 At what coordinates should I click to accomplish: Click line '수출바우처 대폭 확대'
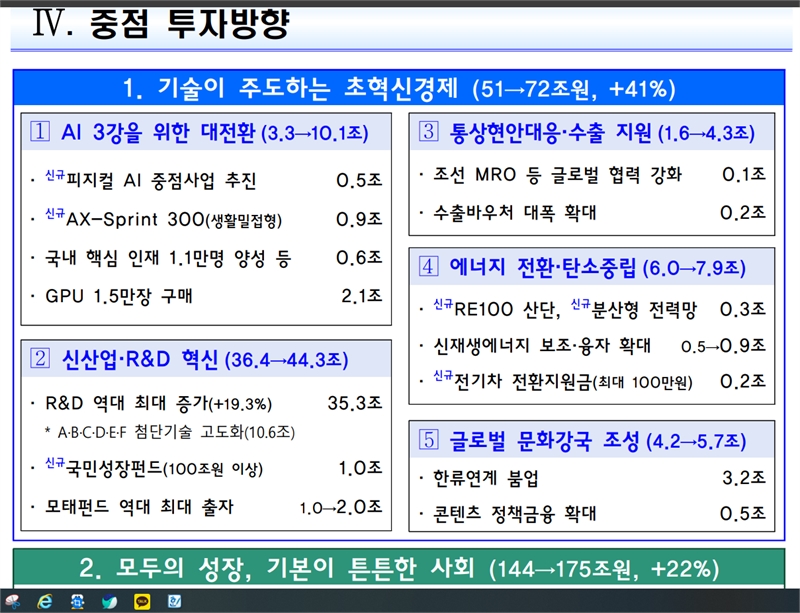(514, 212)
